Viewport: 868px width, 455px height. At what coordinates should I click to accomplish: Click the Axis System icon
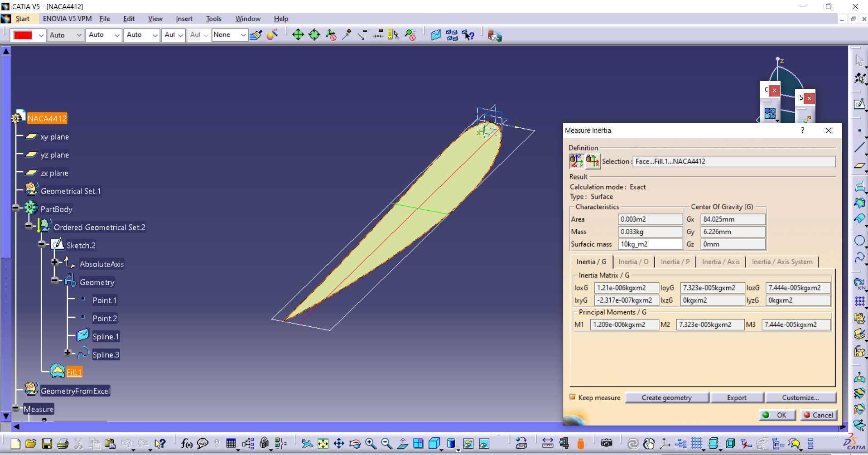point(665,444)
